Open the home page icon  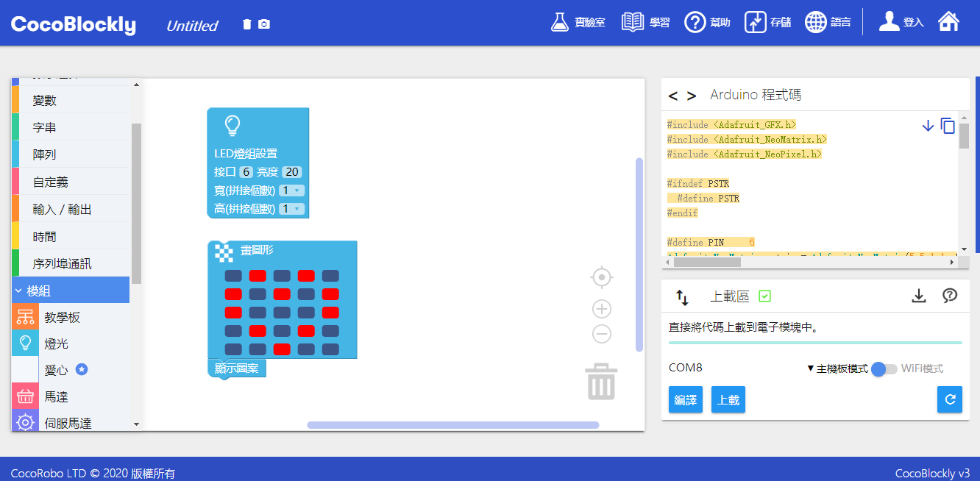(x=948, y=22)
